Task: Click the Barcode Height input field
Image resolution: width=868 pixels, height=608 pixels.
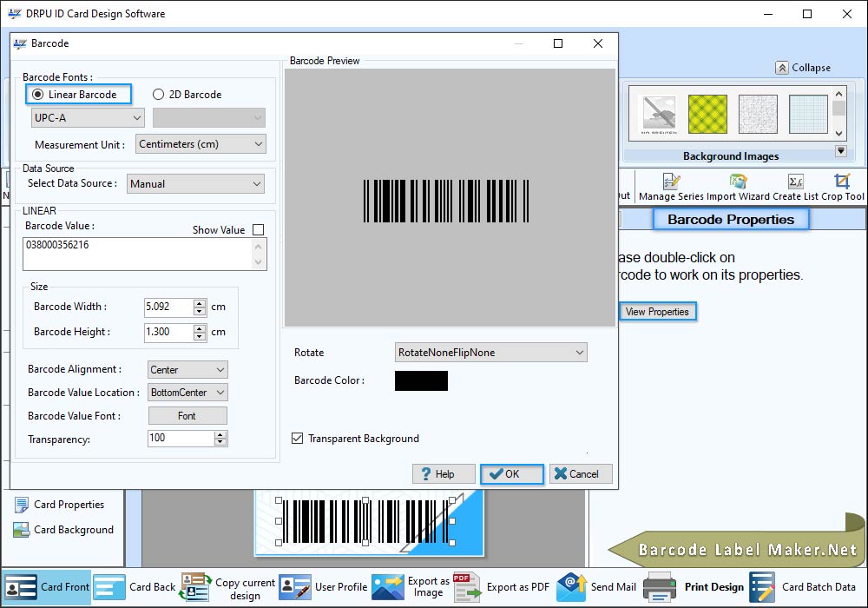Action: (169, 332)
